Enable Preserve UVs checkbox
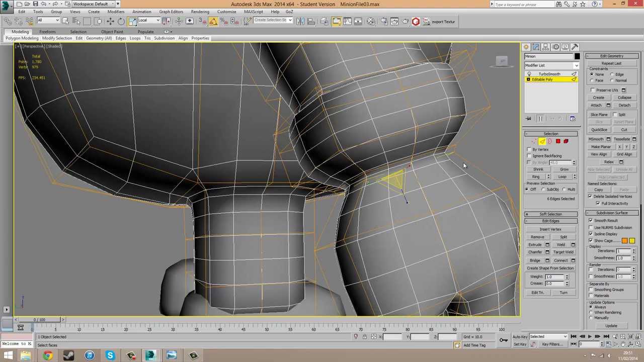This screenshot has width=644, height=362. tap(593, 90)
